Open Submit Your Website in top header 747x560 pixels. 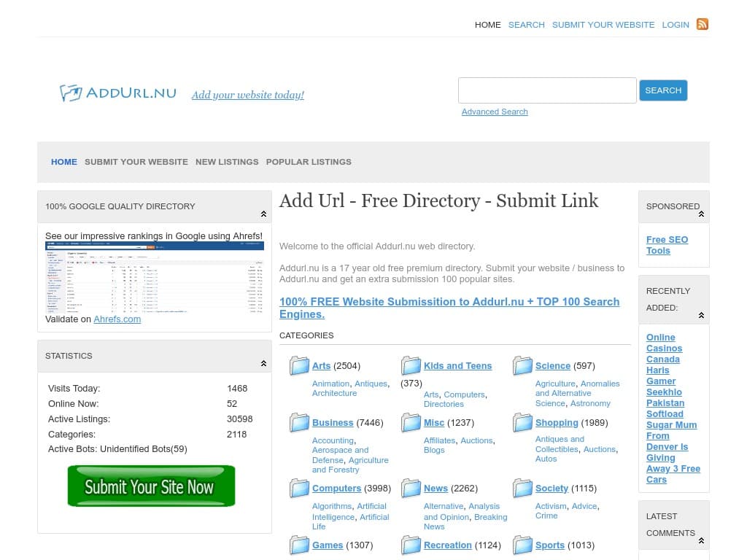603,25
